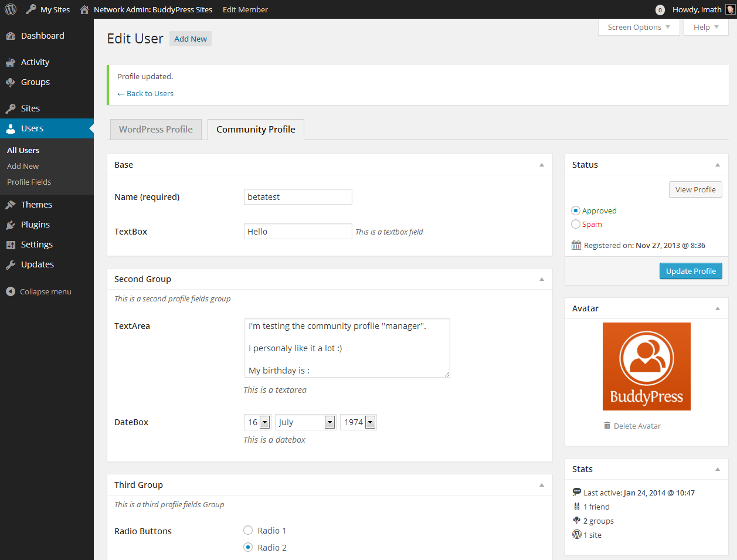Viewport: 737px width, 560px height.
Task: Expand the Screen Options panel
Action: pyautogui.click(x=638, y=28)
